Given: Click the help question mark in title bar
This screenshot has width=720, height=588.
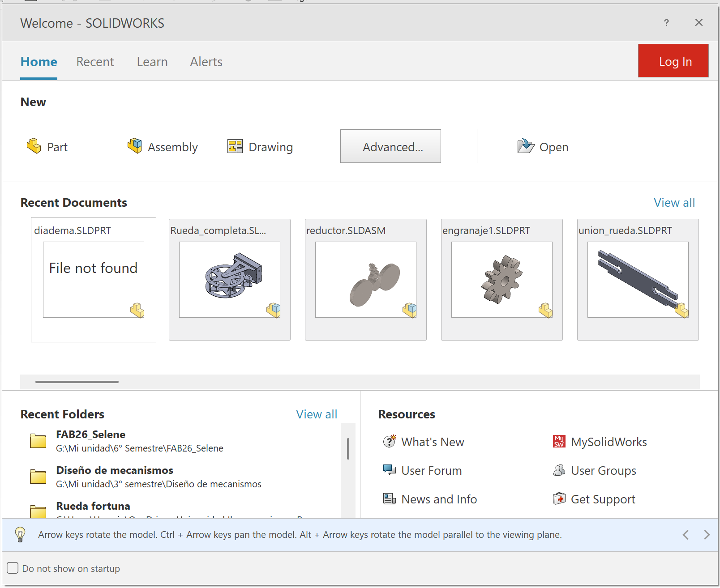Looking at the screenshot, I should pos(666,23).
